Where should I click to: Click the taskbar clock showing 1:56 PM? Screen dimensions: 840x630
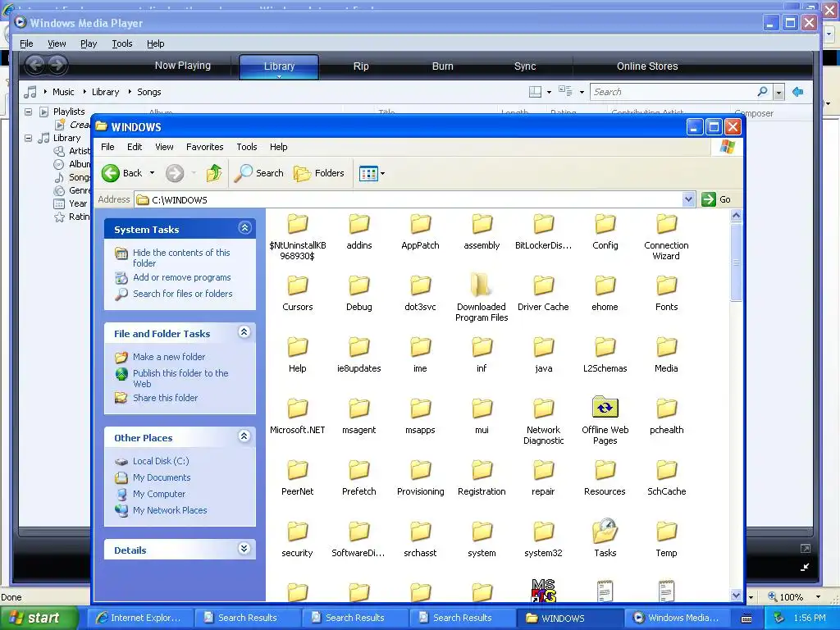(x=810, y=619)
